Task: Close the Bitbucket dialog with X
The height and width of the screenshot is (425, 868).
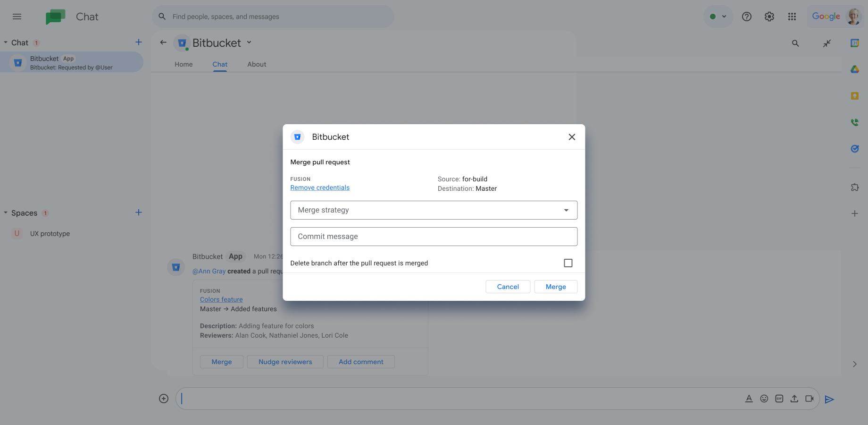Action: tap(572, 137)
